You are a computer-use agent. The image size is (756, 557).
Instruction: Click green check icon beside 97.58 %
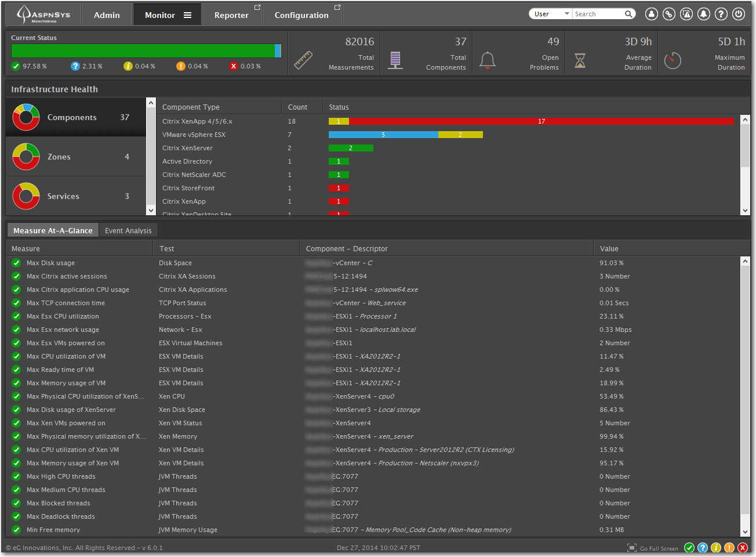(x=16, y=66)
